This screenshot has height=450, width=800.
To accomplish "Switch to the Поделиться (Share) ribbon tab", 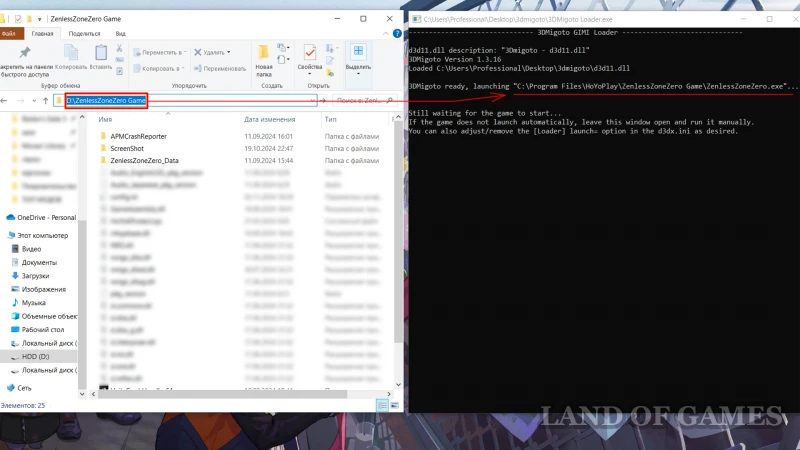I will pos(84,34).
